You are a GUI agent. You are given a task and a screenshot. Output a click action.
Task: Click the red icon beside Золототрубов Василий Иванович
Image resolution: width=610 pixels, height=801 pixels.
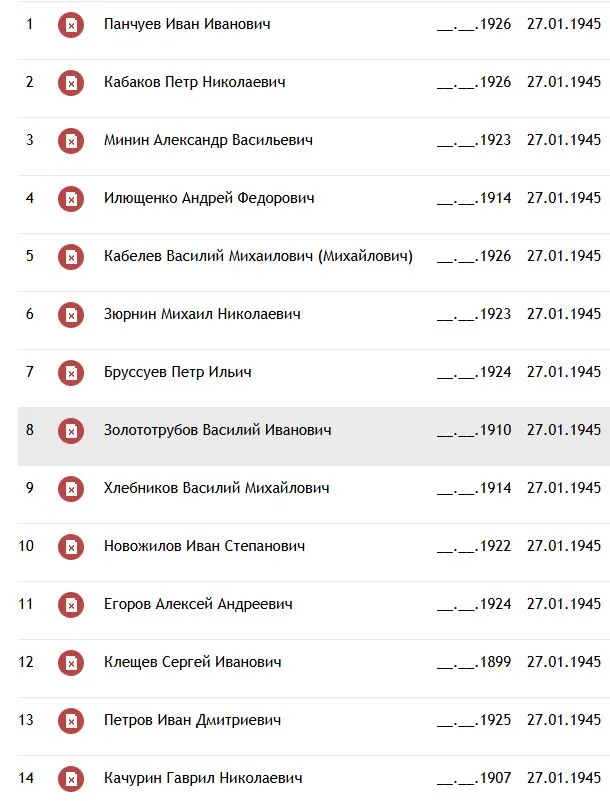[x=71, y=431]
